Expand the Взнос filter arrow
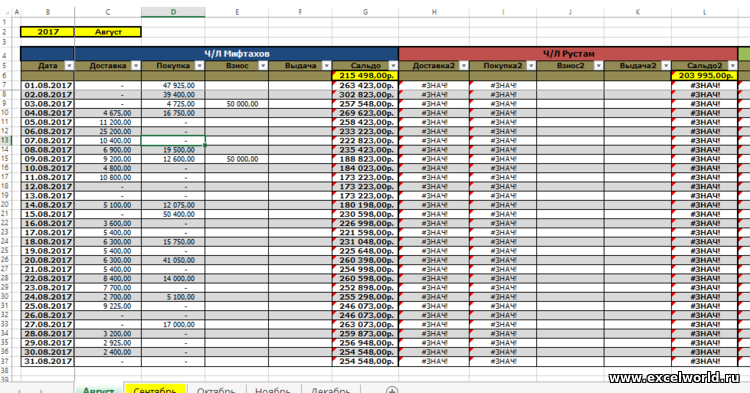 coord(263,66)
